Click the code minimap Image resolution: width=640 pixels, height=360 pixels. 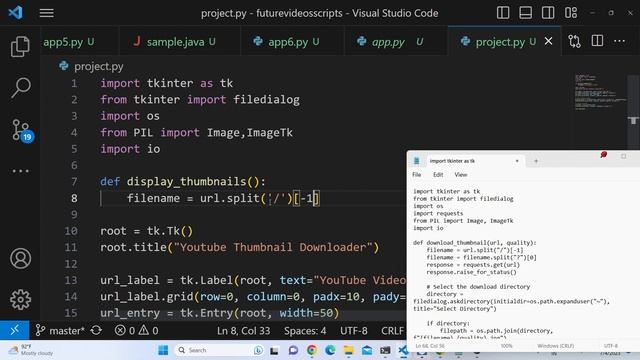[x=599, y=92]
